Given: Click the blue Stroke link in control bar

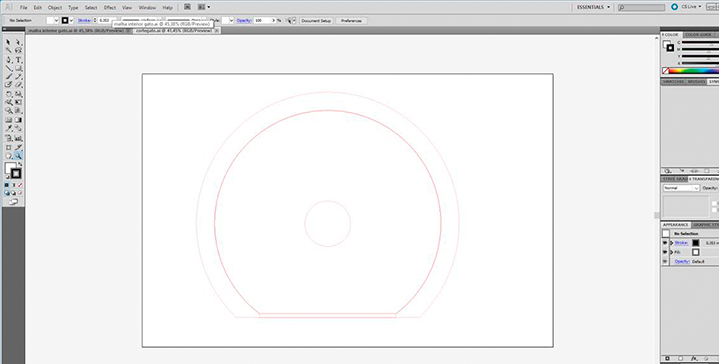Looking at the screenshot, I should (x=84, y=21).
